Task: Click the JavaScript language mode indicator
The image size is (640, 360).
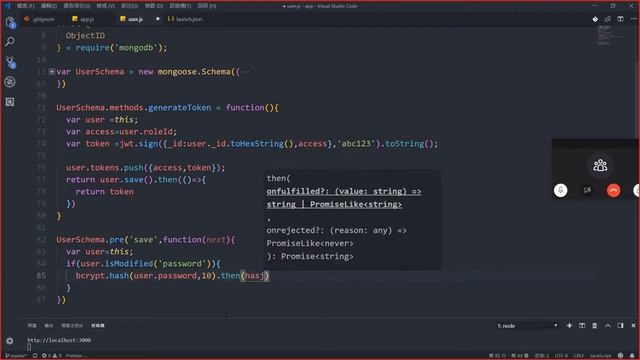Action: (600, 356)
